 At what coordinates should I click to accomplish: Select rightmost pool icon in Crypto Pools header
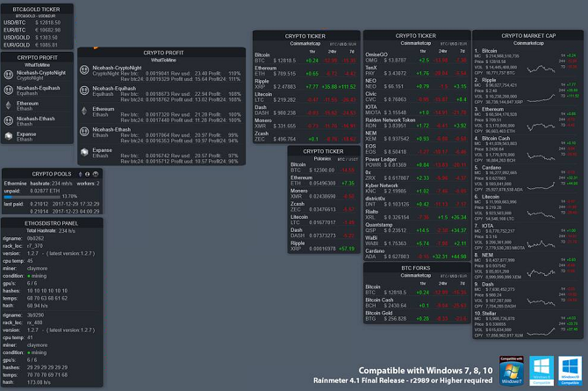(96, 174)
